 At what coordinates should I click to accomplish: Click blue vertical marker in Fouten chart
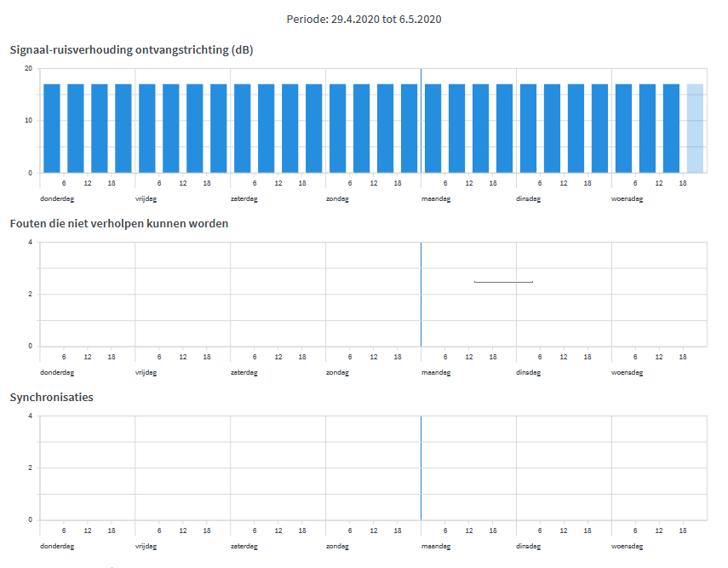421,294
